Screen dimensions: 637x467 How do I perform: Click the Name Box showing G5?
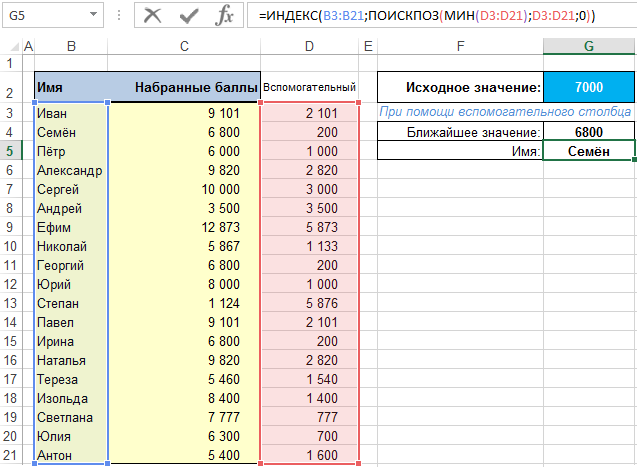53,15
